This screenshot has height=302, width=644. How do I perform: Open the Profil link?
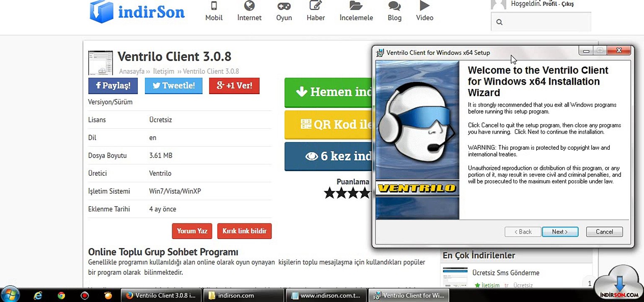(x=550, y=4)
